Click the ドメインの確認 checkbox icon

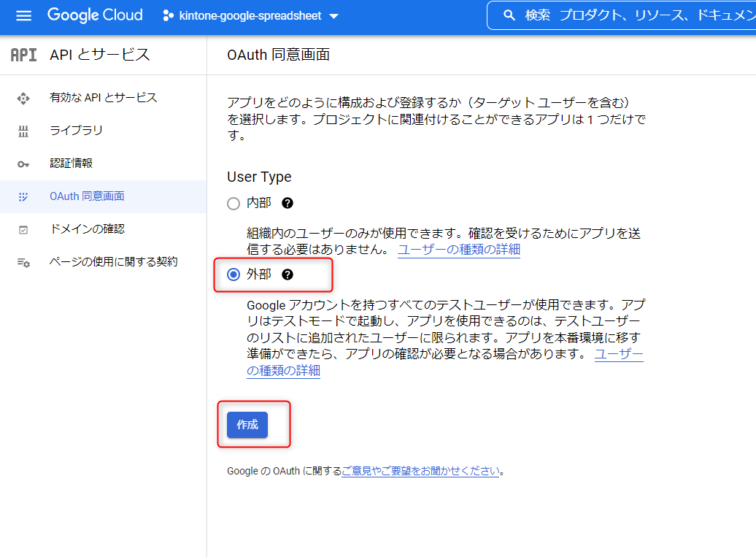point(23,229)
